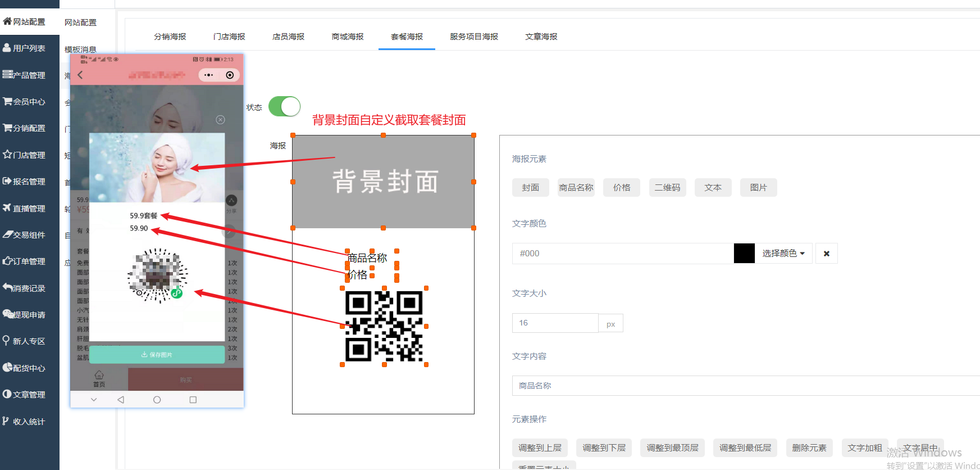Add a 文本 text element
Screen dimensions: 980x470
713,188
